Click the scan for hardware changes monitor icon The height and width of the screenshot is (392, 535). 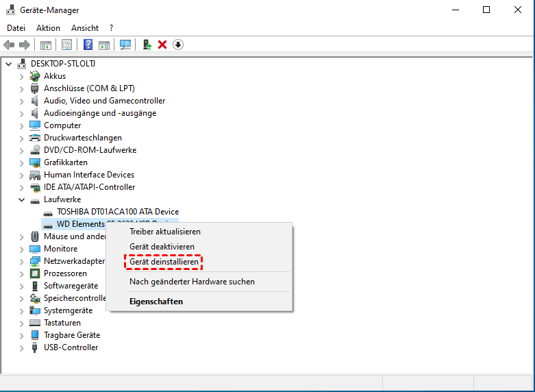125,45
